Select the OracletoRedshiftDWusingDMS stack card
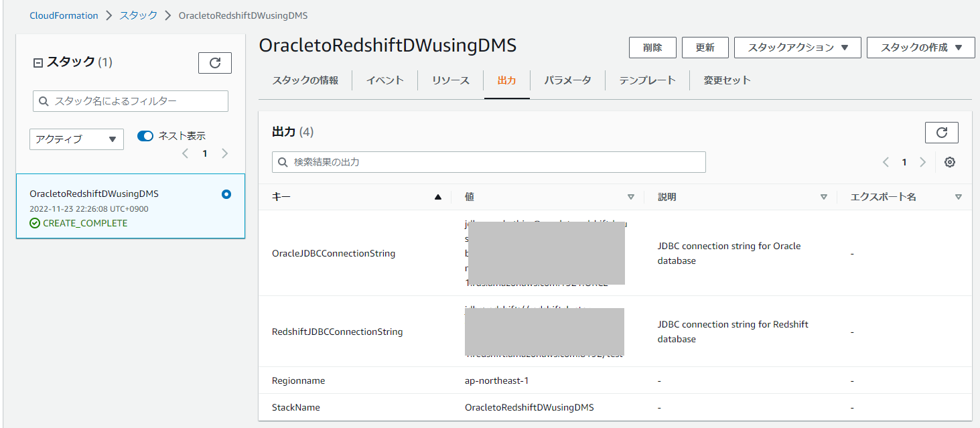 [x=131, y=206]
